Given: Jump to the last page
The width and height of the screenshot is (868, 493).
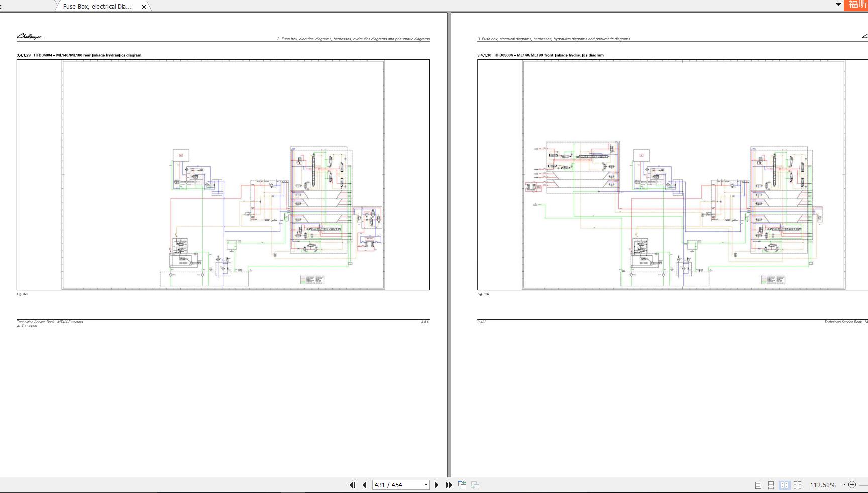Looking at the screenshot, I should [449, 485].
